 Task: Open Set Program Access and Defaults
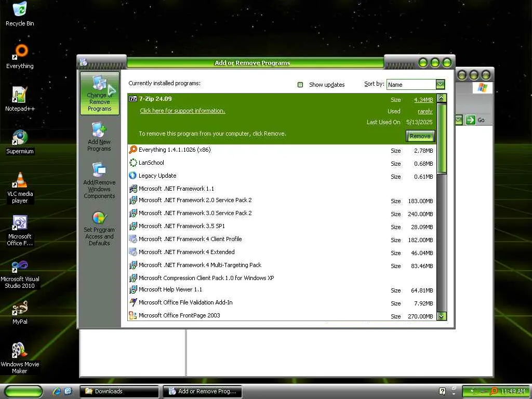[99, 229]
